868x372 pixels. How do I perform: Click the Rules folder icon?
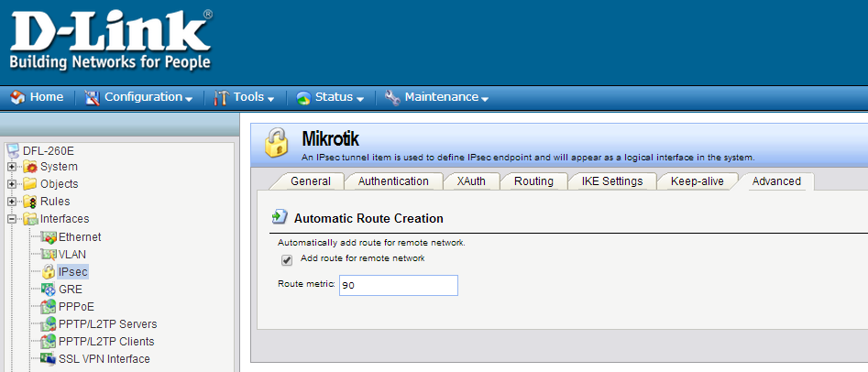[x=30, y=202]
